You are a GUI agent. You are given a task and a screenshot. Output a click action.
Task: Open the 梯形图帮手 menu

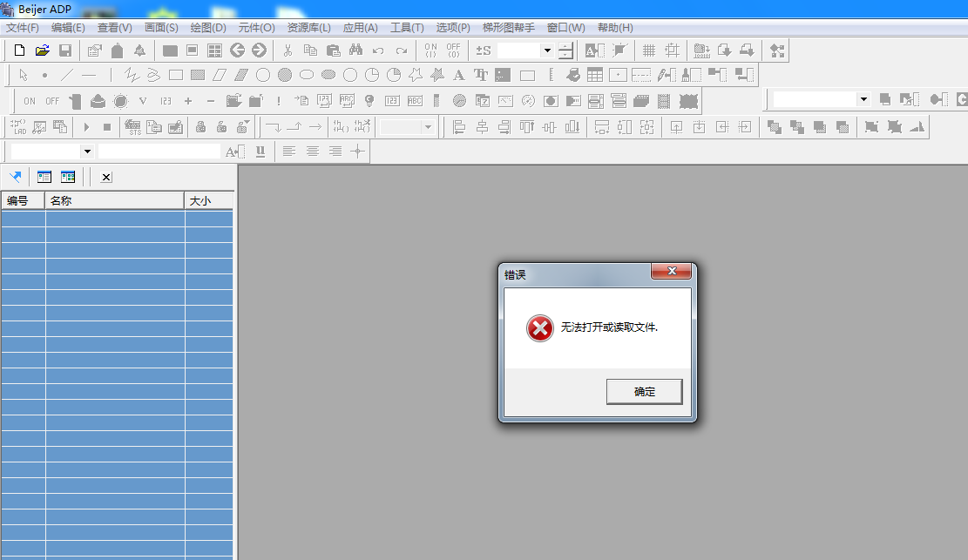pyautogui.click(x=509, y=28)
